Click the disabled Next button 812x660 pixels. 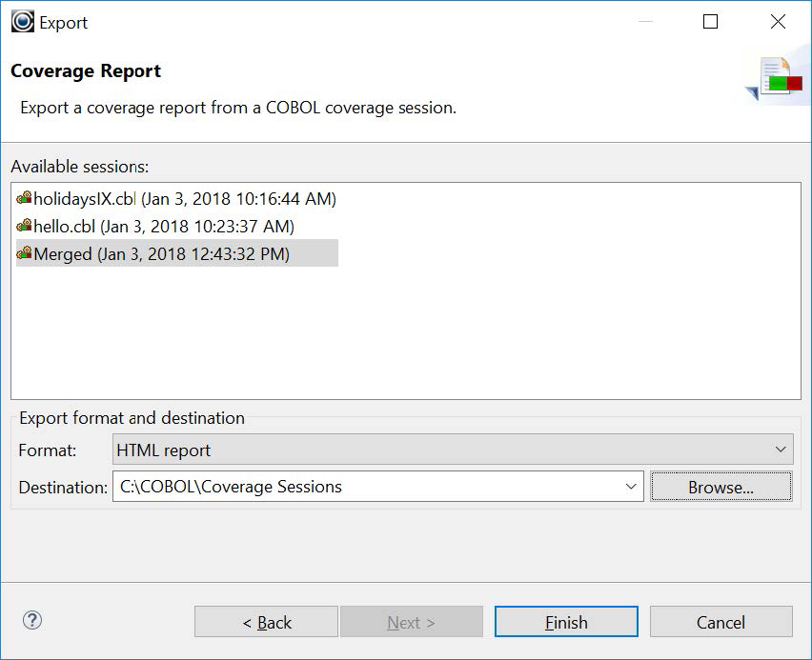(411, 622)
